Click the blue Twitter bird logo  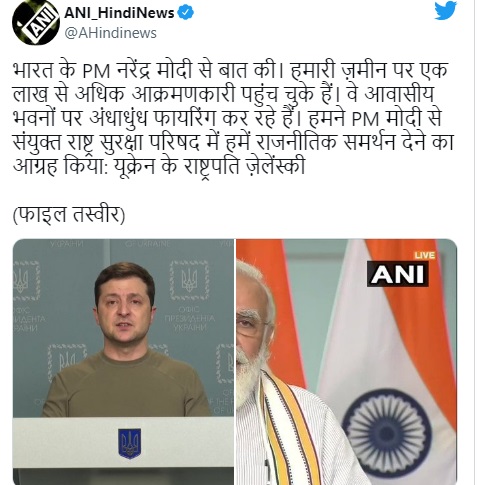pos(446,10)
